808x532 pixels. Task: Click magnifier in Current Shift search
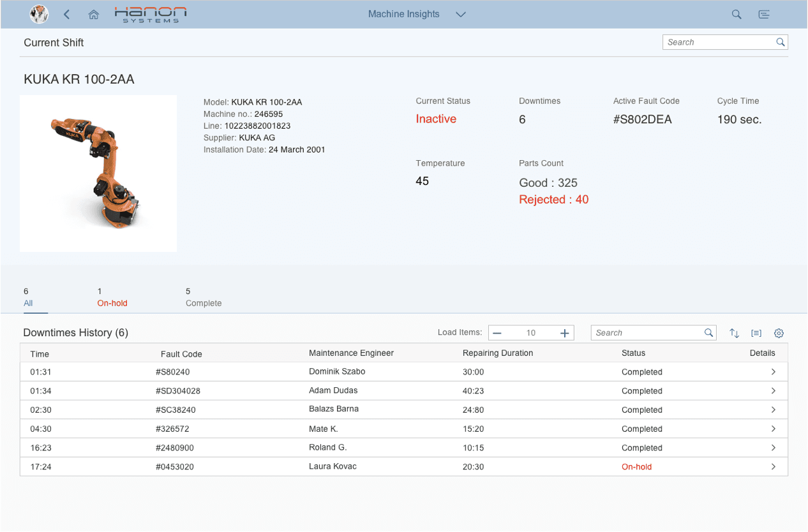click(780, 42)
